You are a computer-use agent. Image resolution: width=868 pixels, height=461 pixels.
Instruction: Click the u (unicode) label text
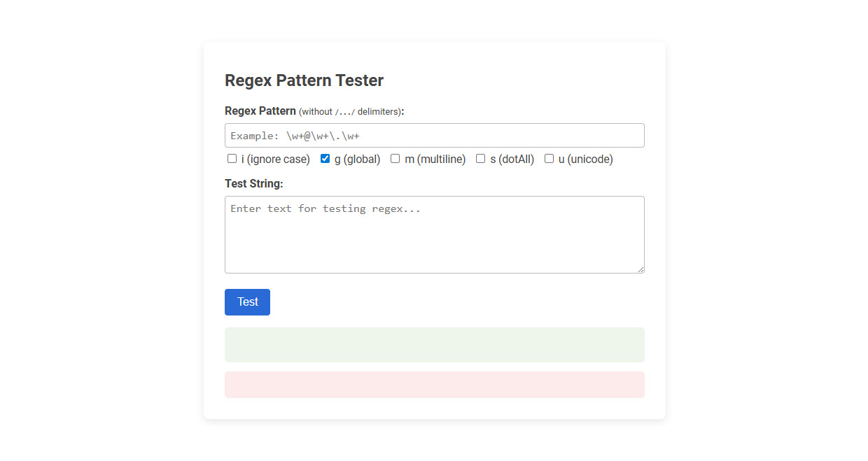[x=584, y=159]
